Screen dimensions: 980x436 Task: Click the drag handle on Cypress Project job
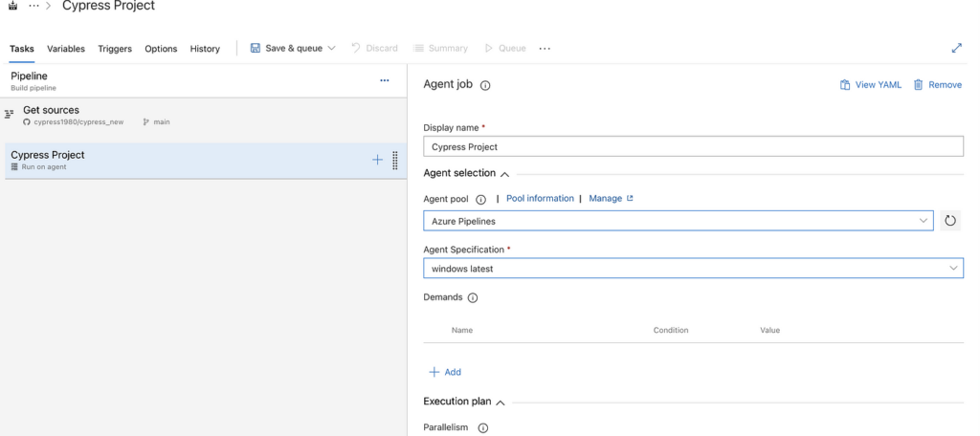click(x=395, y=161)
